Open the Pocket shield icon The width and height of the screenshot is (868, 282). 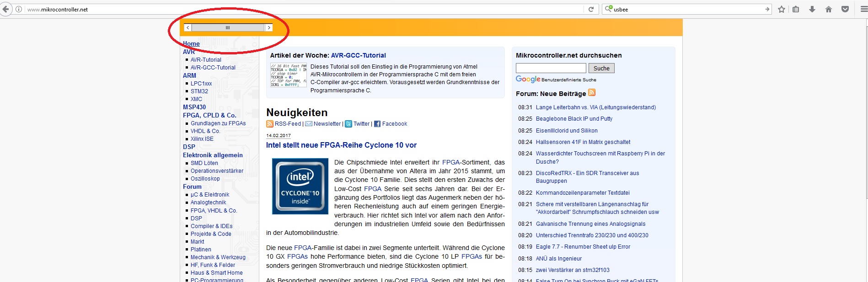[845, 9]
